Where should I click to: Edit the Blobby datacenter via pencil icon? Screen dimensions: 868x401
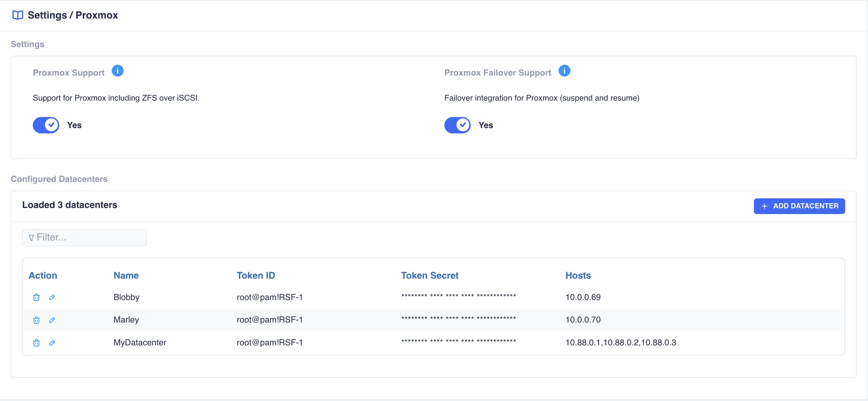point(52,297)
